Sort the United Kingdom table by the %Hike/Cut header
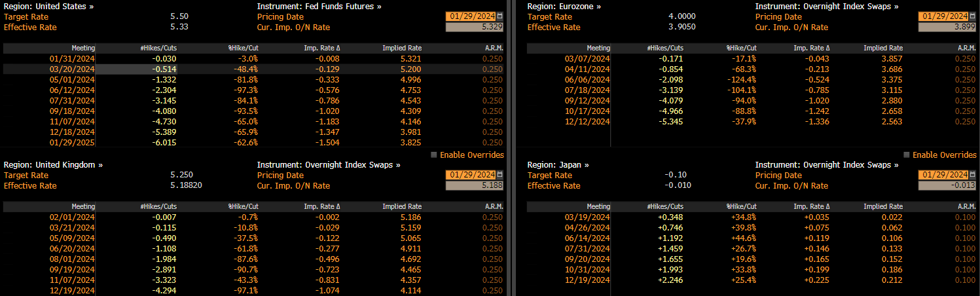This screenshot has height=296, width=980. pyautogui.click(x=243, y=207)
